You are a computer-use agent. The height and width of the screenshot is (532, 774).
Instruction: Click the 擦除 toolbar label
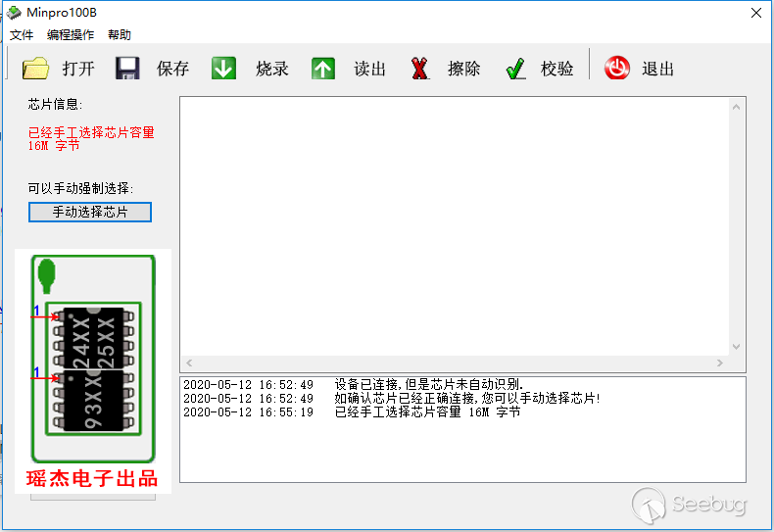pyautogui.click(x=464, y=69)
